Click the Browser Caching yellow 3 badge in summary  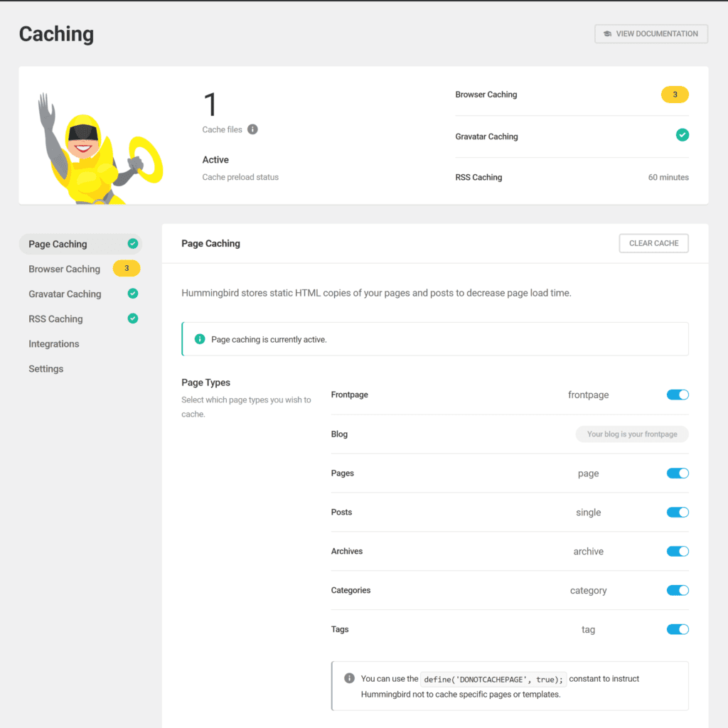(675, 95)
